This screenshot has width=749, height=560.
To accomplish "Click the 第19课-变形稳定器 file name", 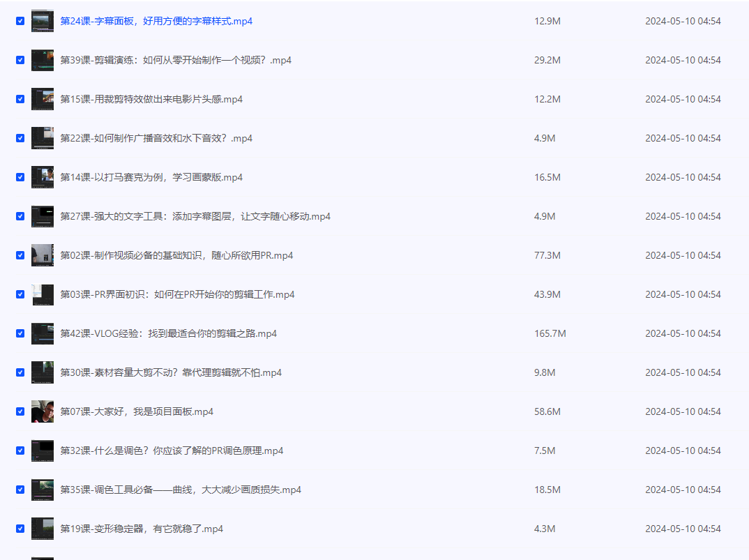I will [142, 529].
